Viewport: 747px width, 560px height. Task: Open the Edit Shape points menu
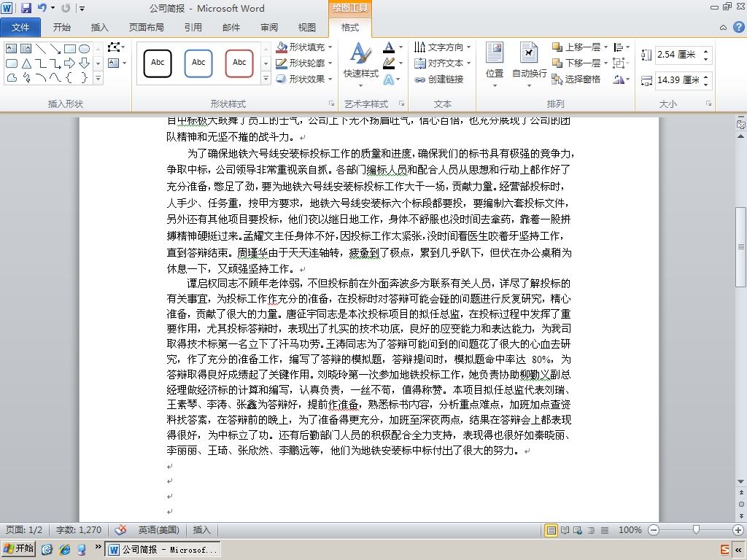coord(116,47)
